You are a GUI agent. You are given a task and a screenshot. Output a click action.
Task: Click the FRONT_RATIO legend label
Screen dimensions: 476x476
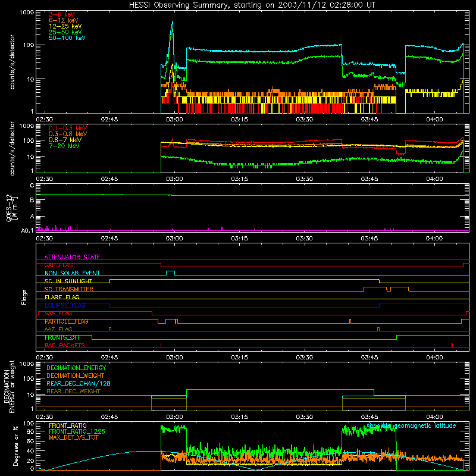[68, 425]
